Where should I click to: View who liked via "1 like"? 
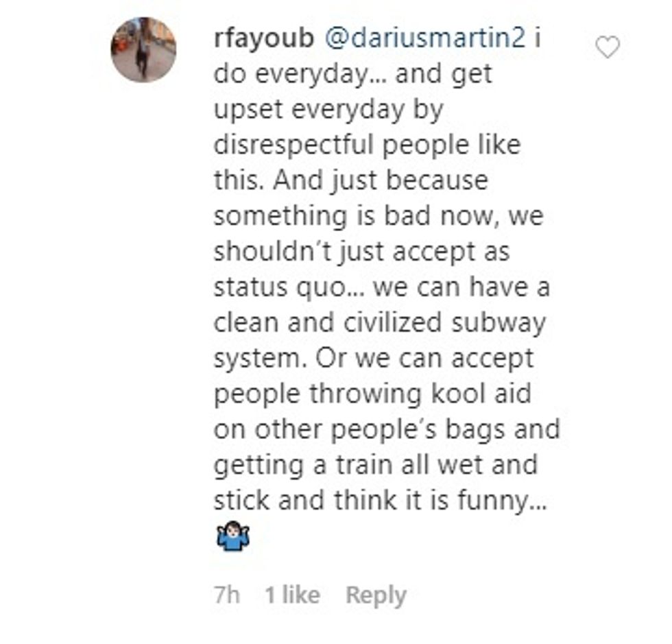click(x=293, y=595)
